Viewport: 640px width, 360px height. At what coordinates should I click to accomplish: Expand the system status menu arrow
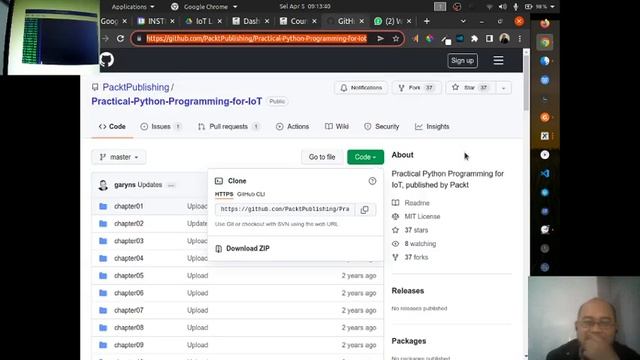pos(553,7)
